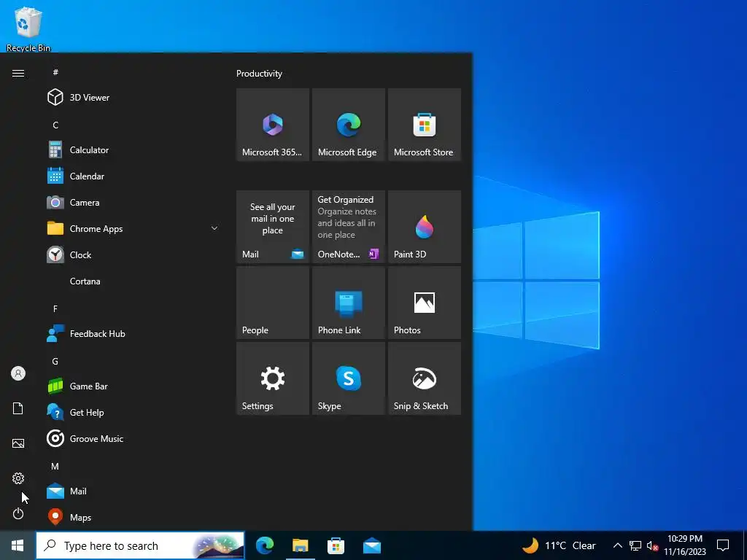This screenshot has height=560, width=747.
Task: Click the C letter group header
Action: pos(55,125)
